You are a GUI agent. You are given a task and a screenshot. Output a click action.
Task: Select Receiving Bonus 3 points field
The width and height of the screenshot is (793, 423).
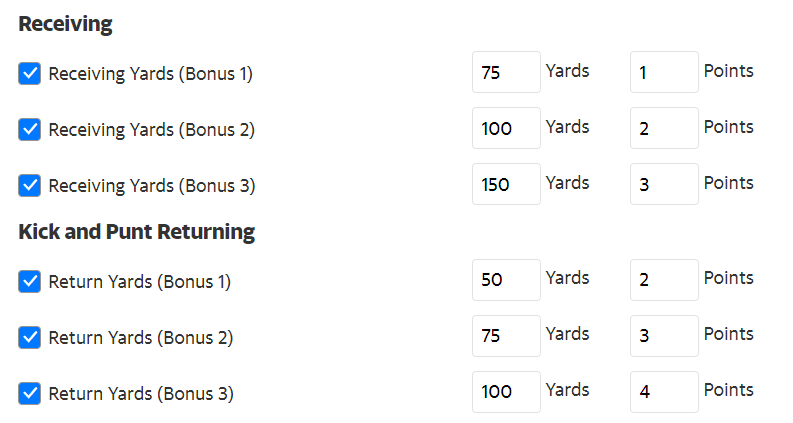click(664, 185)
